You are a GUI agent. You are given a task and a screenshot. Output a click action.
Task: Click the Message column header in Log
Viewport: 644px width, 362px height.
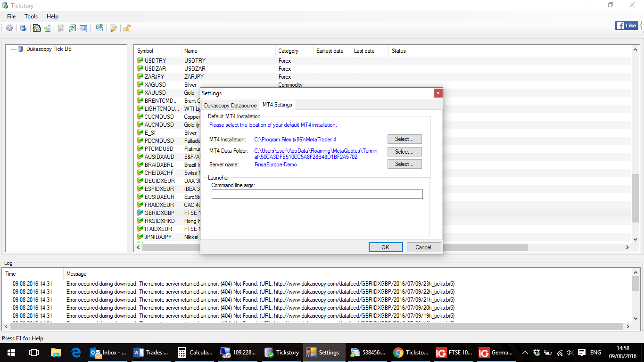(x=347, y=274)
